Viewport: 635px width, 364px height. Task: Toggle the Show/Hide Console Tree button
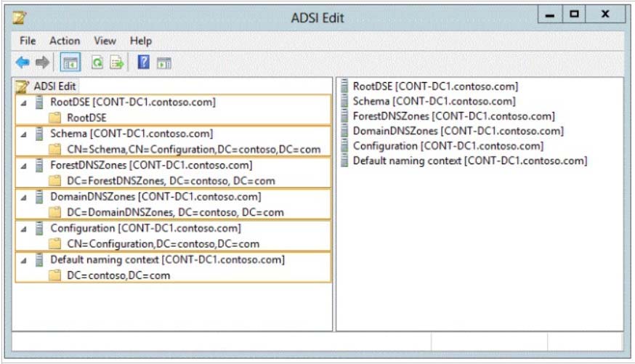coord(70,62)
